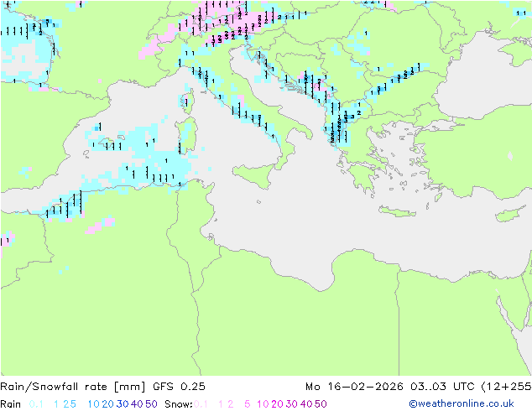
Task: Click snow legend value 40 in magenta
Action: [x=306, y=404]
